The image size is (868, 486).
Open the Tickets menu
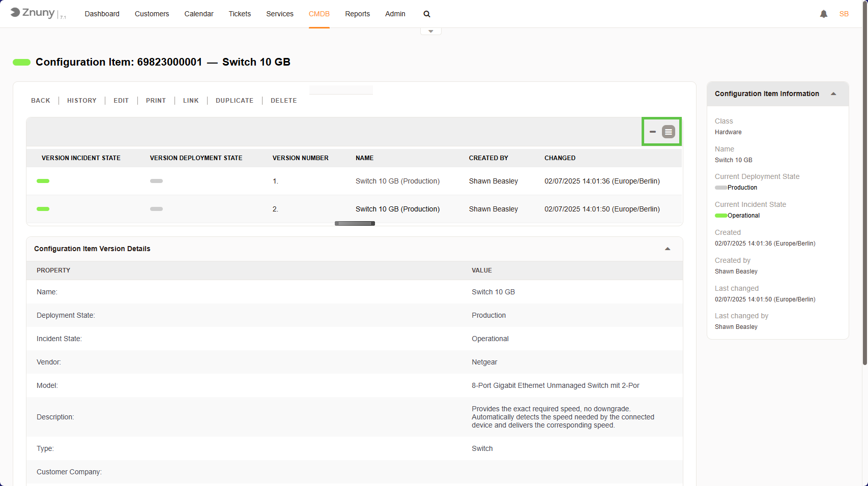click(240, 14)
